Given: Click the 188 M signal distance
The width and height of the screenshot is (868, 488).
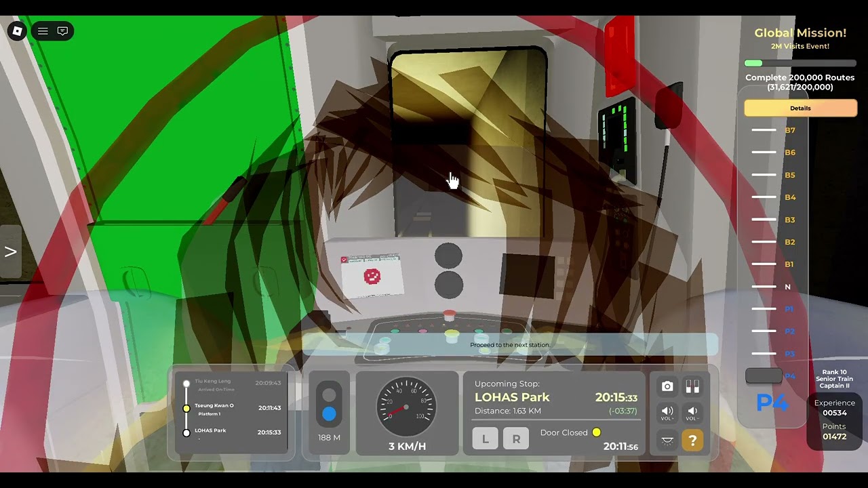Looking at the screenshot, I should click(x=329, y=438).
